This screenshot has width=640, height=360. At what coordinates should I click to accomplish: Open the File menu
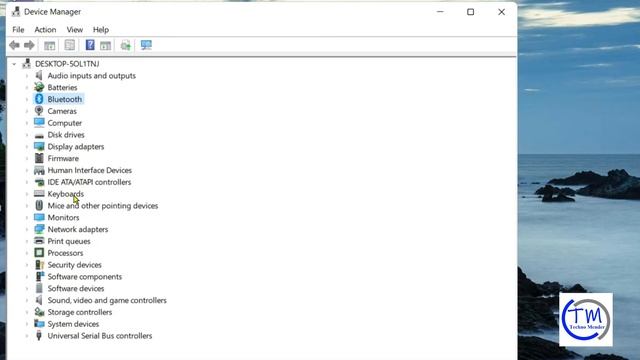coord(18,29)
